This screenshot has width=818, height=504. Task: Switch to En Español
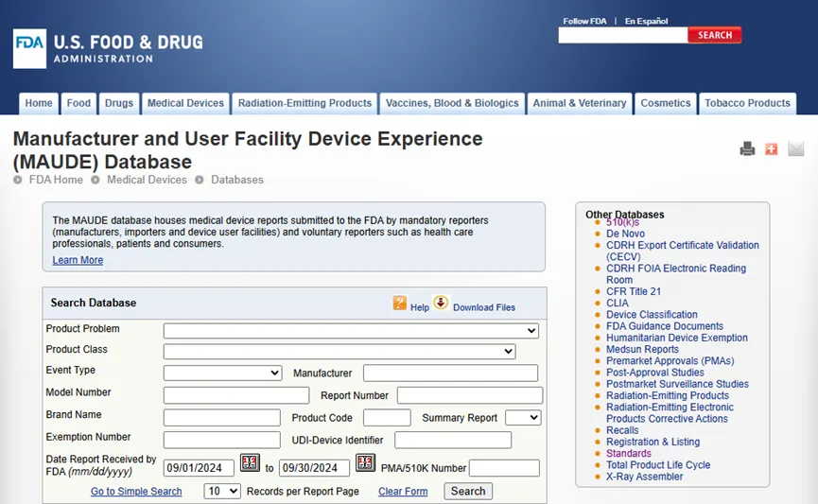click(x=647, y=21)
